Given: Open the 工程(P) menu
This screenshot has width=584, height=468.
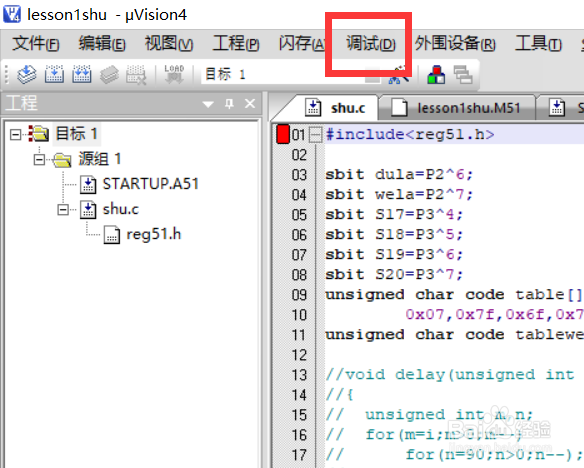Looking at the screenshot, I should click(x=236, y=44).
